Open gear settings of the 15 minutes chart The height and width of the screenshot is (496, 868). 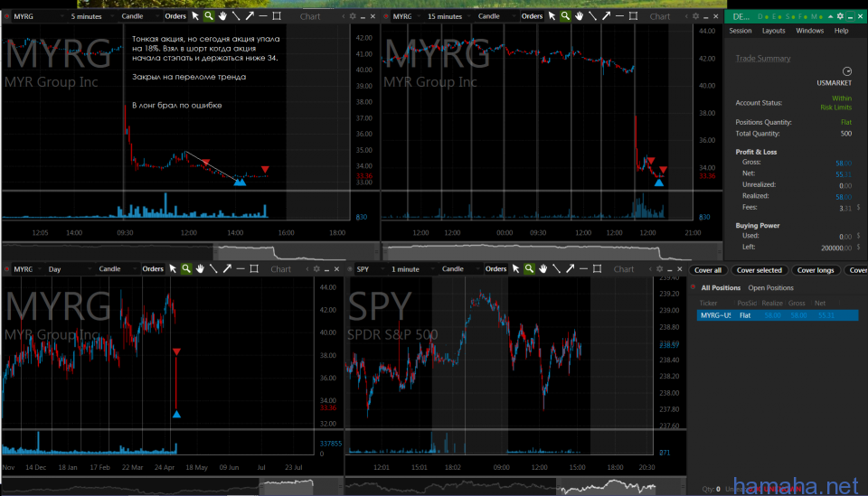click(x=696, y=16)
